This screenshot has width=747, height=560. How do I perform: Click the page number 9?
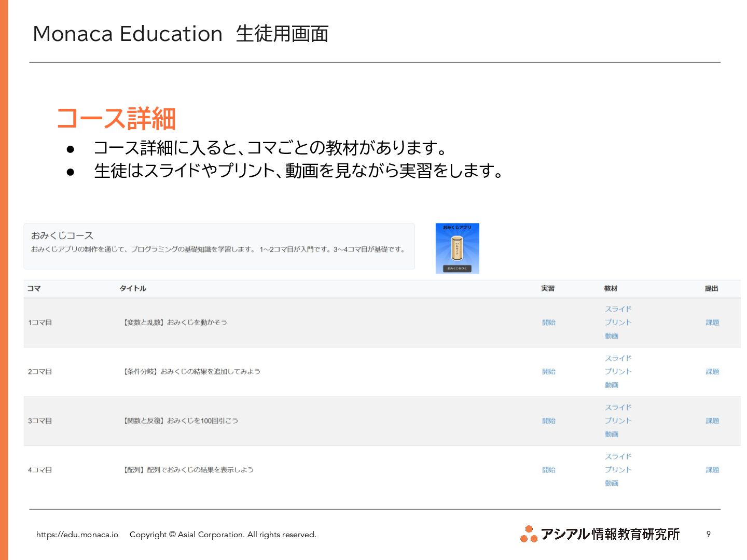pos(709,534)
